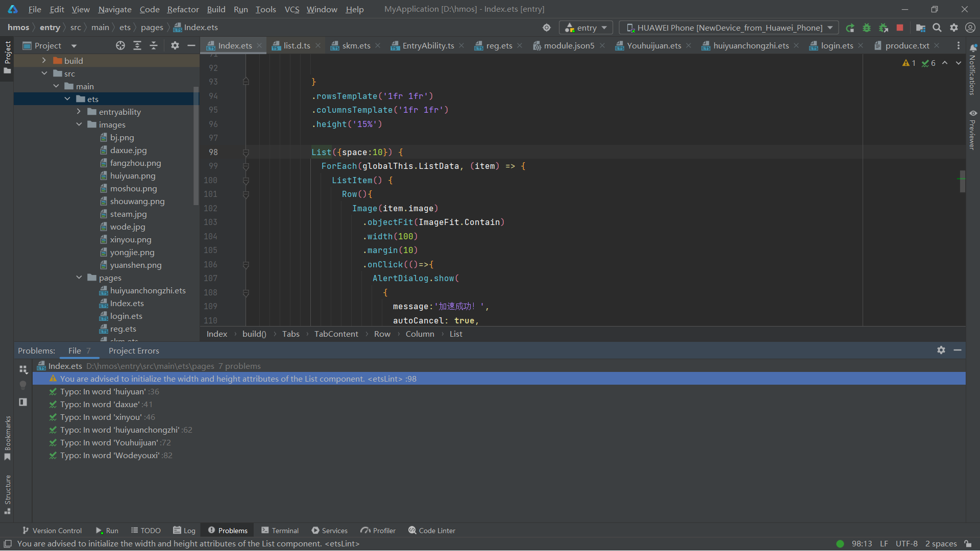Screen dimensions: 980x551
Task: Open the Build menu
Action: [216, 9]
